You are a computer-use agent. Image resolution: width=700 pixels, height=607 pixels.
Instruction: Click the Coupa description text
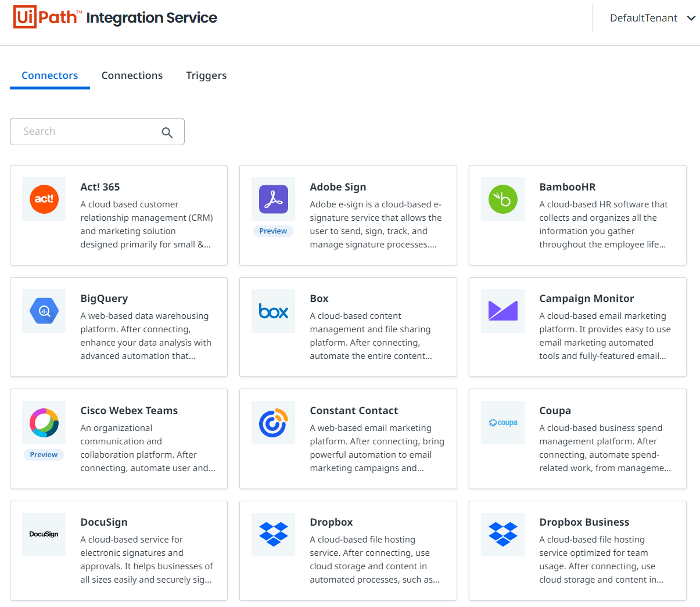605,448
